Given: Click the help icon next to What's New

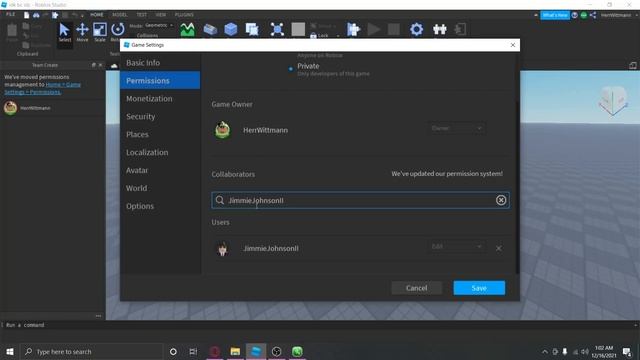Looking at the screenshot, I should [574, 15].
